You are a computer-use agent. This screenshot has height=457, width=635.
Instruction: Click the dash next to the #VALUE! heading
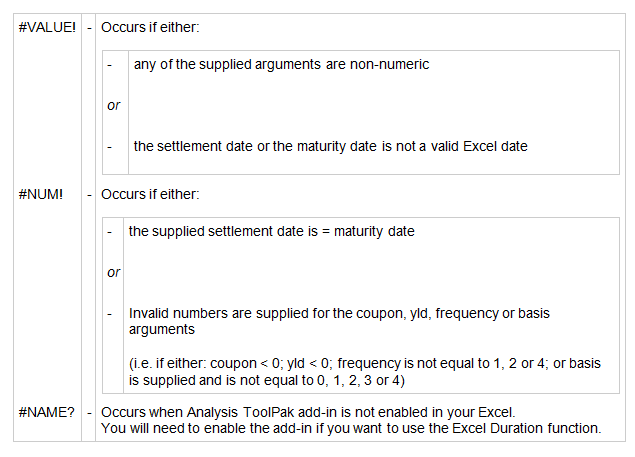[x=90, y=27]
